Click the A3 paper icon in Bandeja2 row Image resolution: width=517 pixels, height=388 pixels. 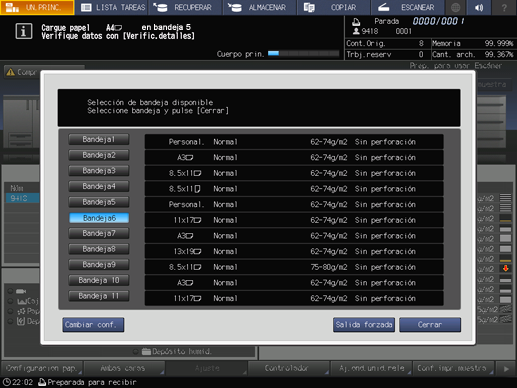[190, 157]
